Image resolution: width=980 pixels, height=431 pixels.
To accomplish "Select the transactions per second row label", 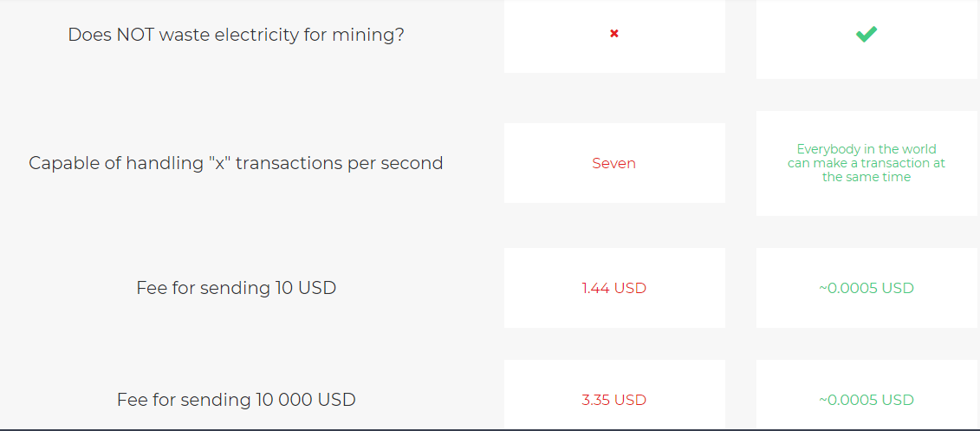I will pyautogui.click(x=236, y=163).
